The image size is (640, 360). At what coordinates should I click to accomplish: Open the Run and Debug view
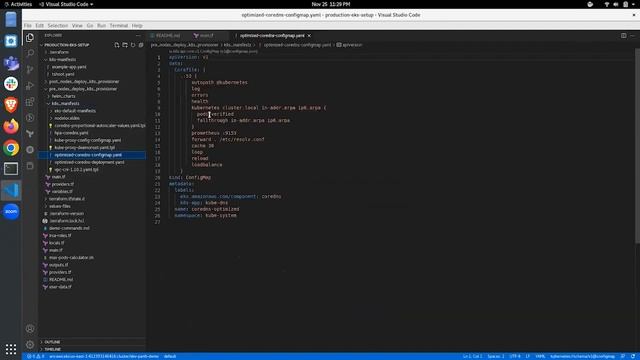30,86
